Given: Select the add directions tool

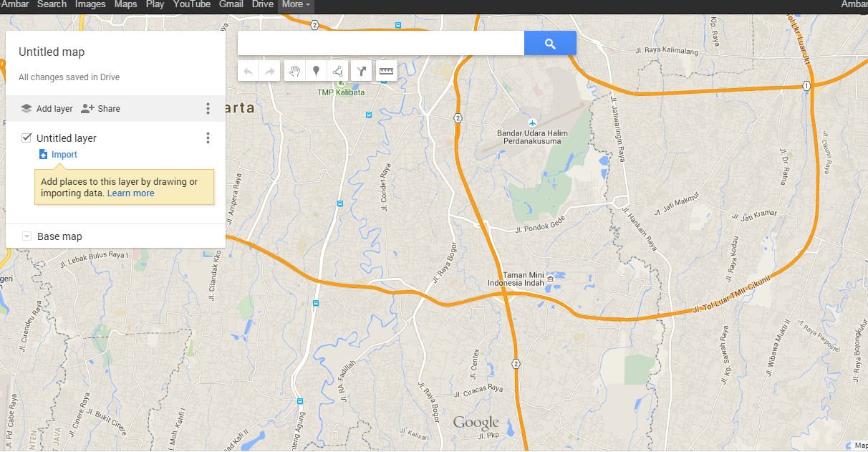Looking at the screenshot, I should (362, 71).
